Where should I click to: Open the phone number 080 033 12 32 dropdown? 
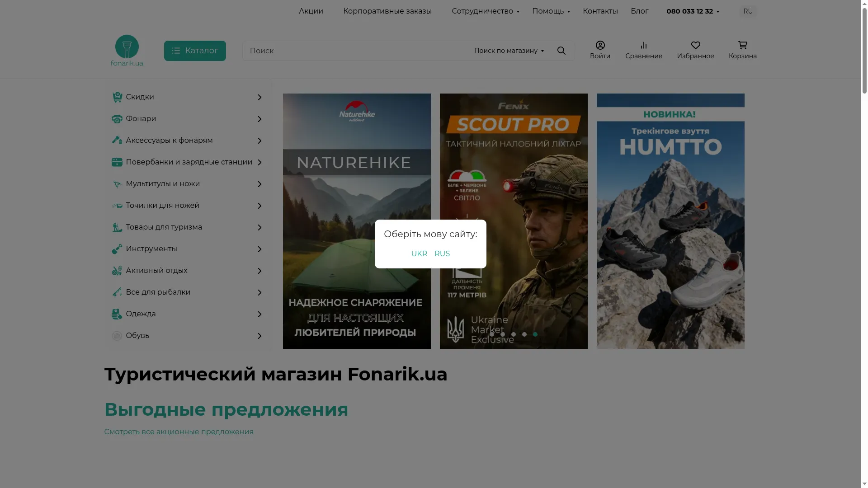point(693,11)
